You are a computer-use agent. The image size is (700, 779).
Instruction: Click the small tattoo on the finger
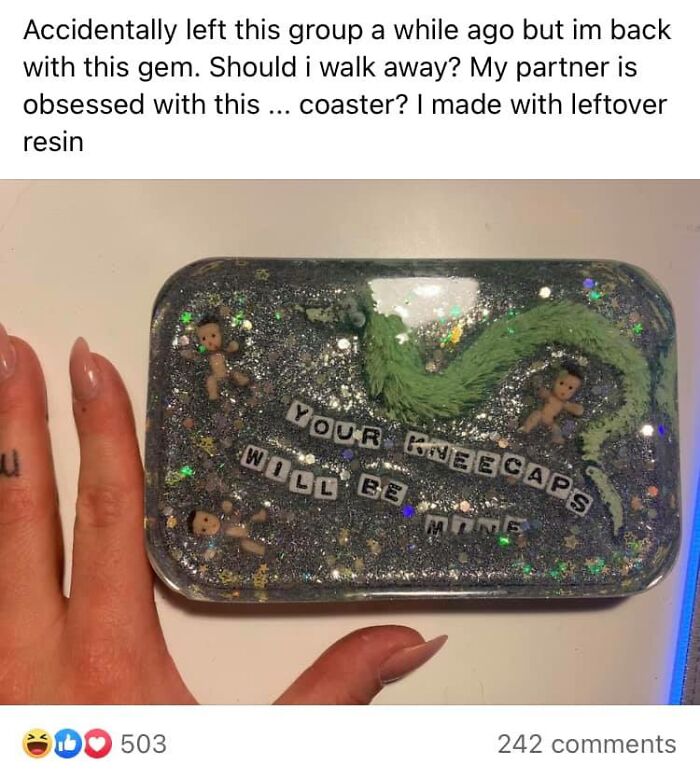pyautogui.click(x=10, y=466)
